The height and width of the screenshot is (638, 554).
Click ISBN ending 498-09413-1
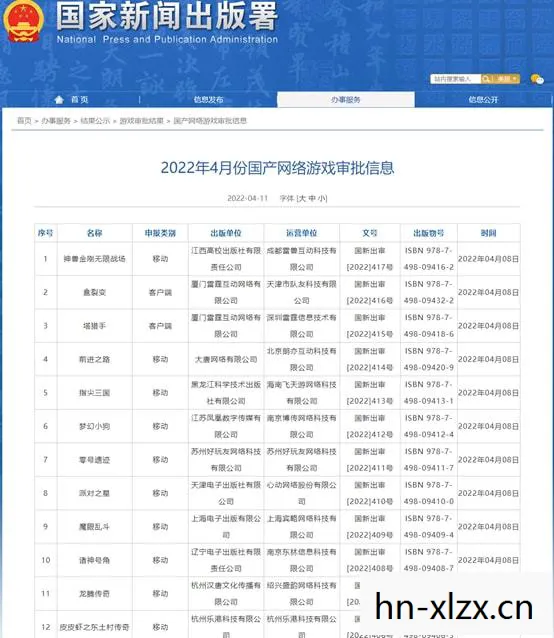coord(429,401)
